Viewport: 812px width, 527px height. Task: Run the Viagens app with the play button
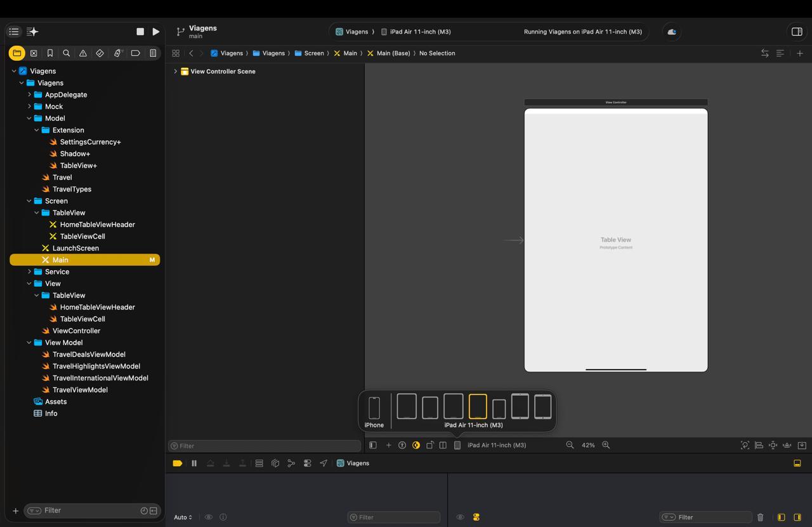click(156, 31)
